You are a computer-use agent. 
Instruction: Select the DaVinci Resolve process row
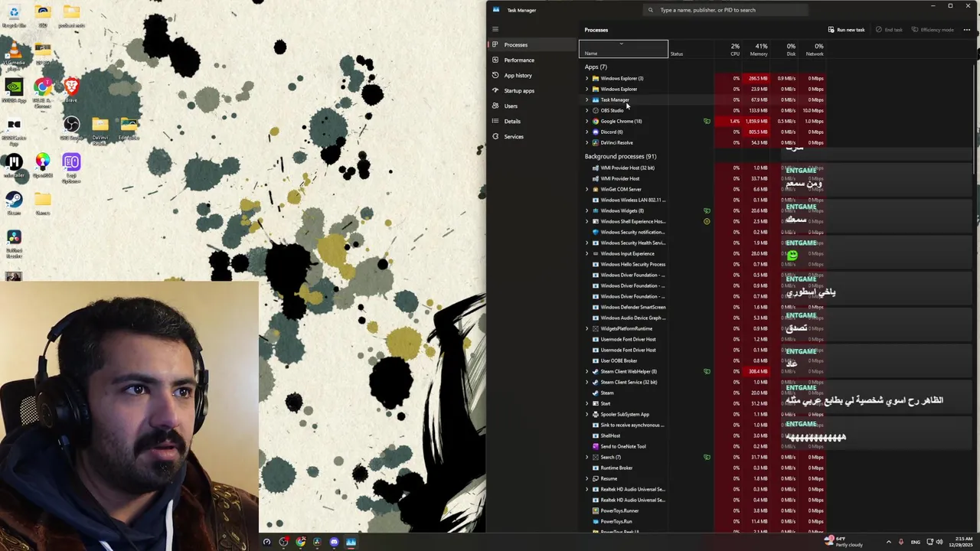[702, 142]
